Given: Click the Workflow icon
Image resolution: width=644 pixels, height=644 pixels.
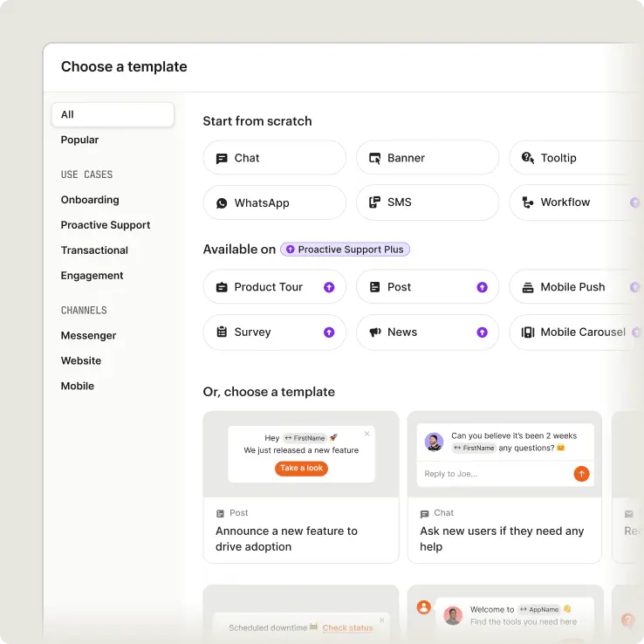Looking at the screenshot, I should click(527, 202).
